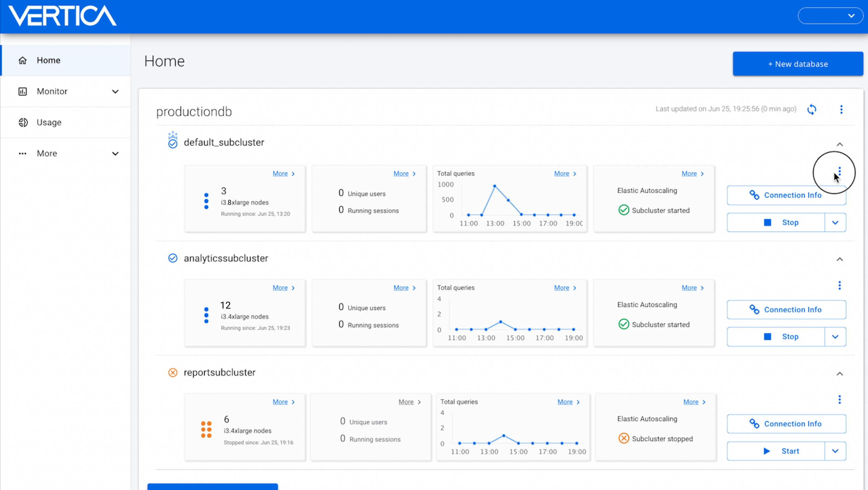Open reportsubcluster three-dot options menu

840,400
